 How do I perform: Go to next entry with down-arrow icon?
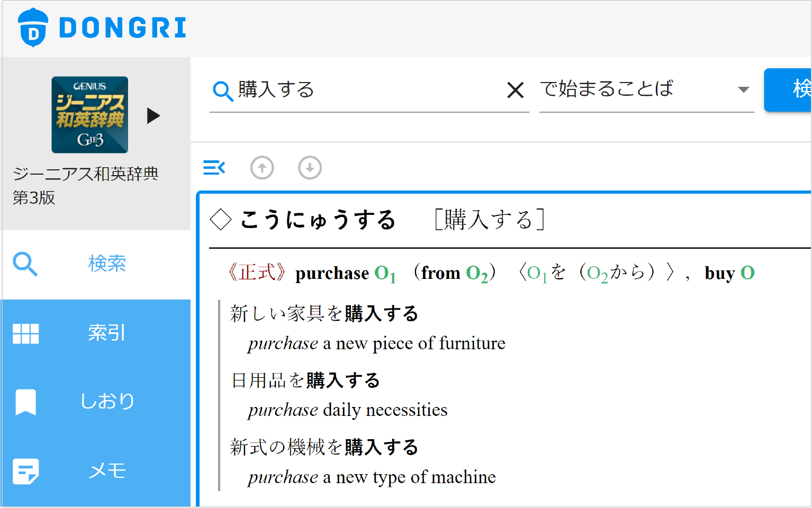click(310, 168)
